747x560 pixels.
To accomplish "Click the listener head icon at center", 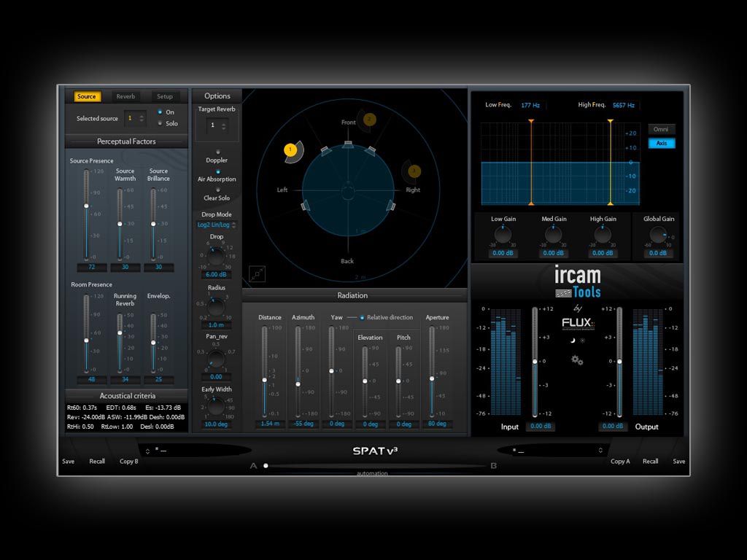I will pyautogui.click(x=348, y=192).
